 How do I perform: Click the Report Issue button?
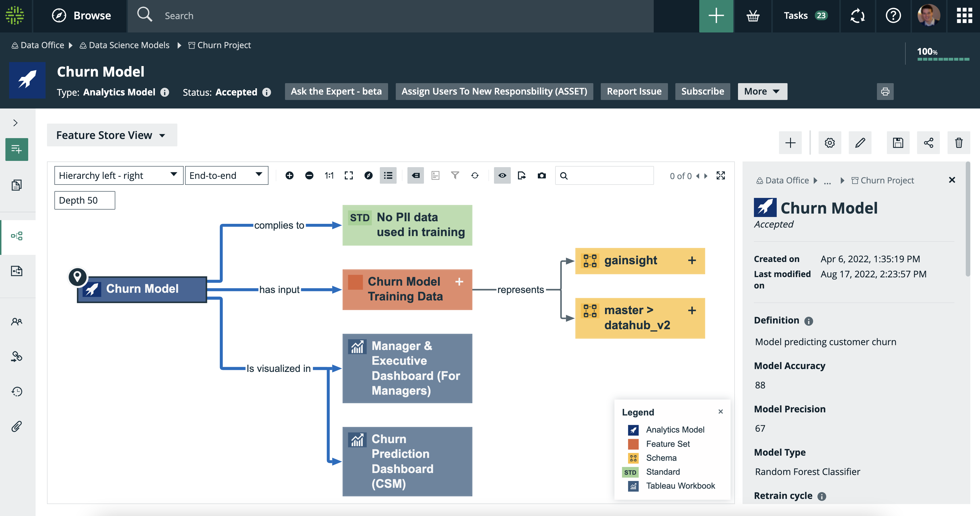point(634,91)
